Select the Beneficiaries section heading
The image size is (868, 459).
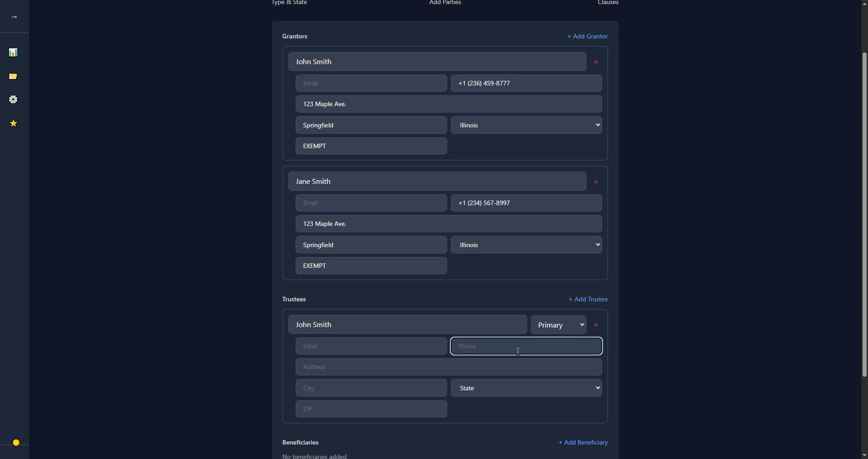[300, 442]
